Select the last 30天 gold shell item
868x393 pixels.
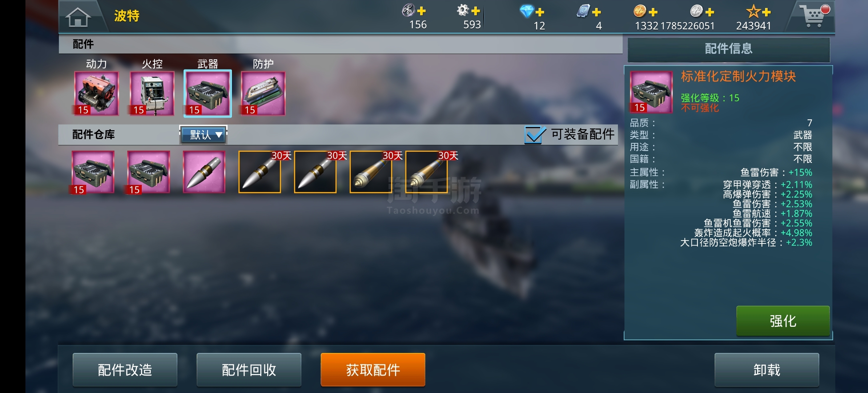coord(426,172)
